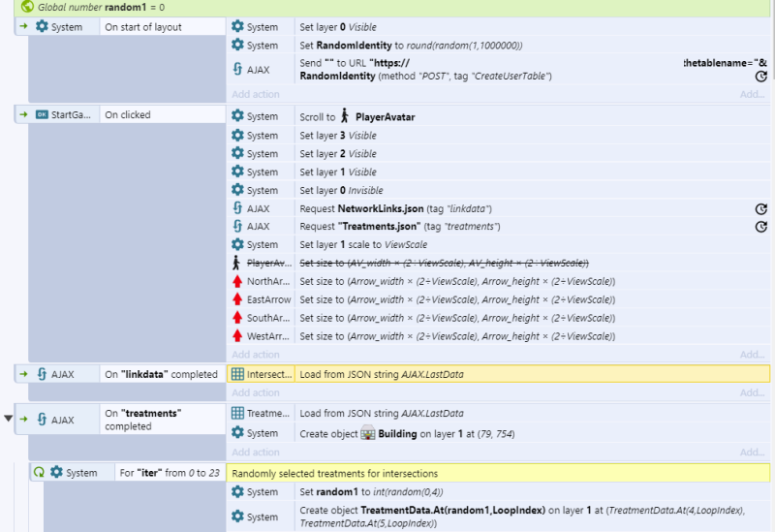The width and height of the screenshot is (775, 532).
Task: Click the globe icon beside Global number random1
Action: pos(28,7)
